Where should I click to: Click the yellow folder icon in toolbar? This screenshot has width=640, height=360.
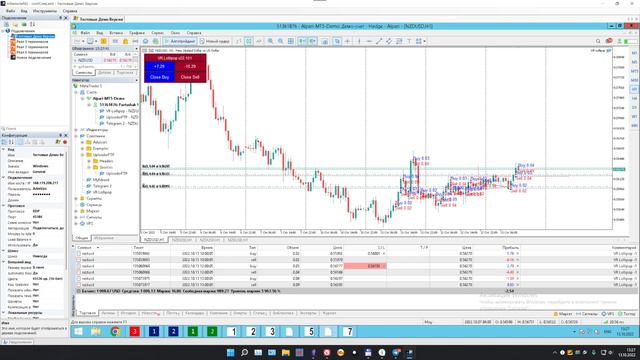tap(104, 41)
